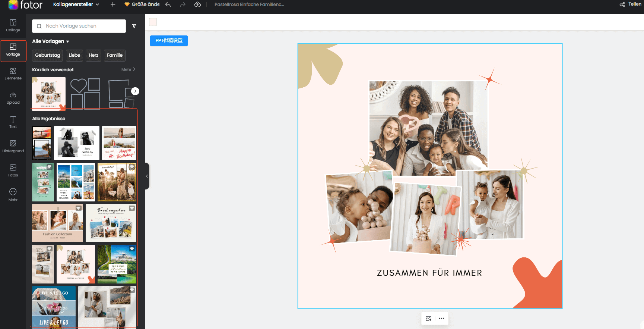Choose the My Best Travel Memories template
644x329 pixels.
(76, 182)
